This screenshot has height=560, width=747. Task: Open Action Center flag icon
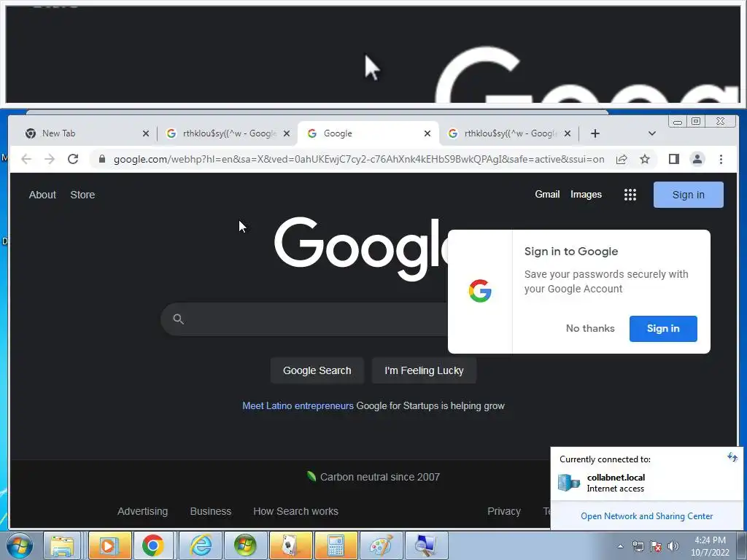pos(656,546)
